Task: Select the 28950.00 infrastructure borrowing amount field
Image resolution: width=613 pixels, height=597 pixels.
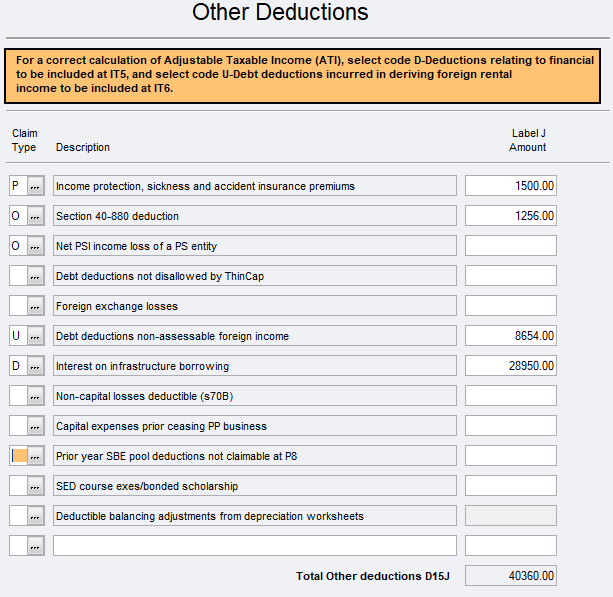Action: pos(510,366)
